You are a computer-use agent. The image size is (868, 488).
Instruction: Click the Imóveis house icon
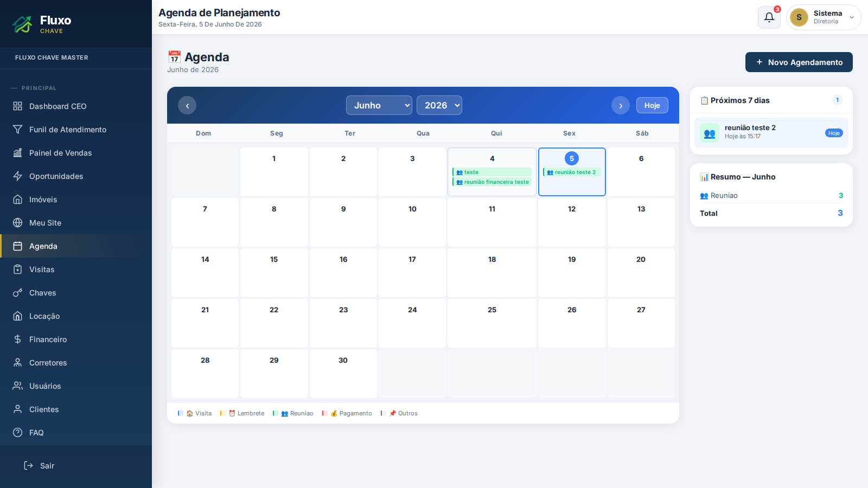point(18,200)
